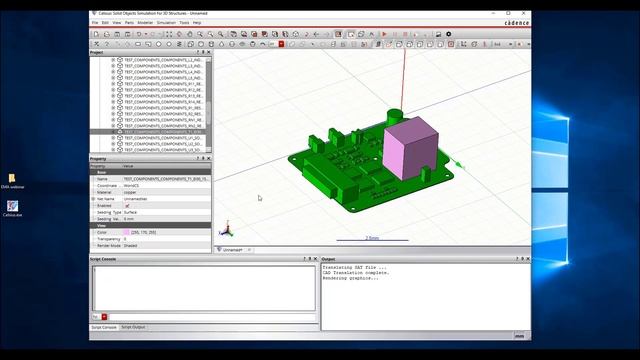Expand the COMPONENTS_R11 tree node
Viewport: 640px width, 360px height.
point(113,84)
